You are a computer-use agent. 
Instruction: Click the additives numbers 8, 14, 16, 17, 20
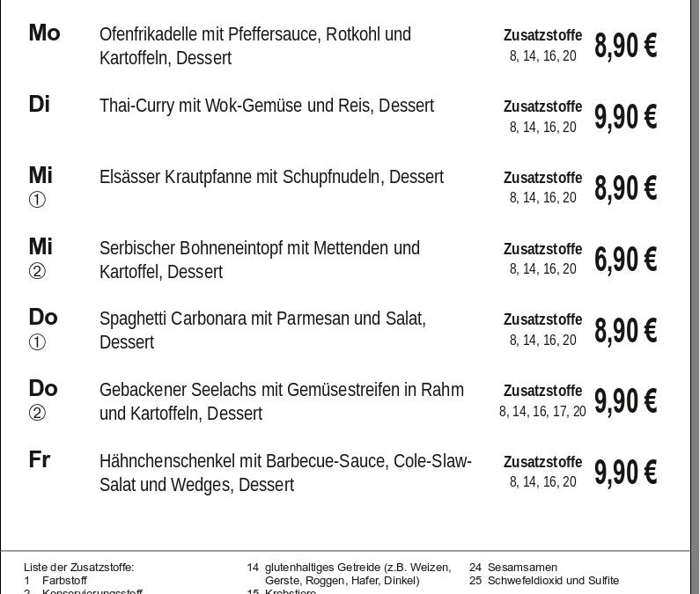[x=542, y=411]
